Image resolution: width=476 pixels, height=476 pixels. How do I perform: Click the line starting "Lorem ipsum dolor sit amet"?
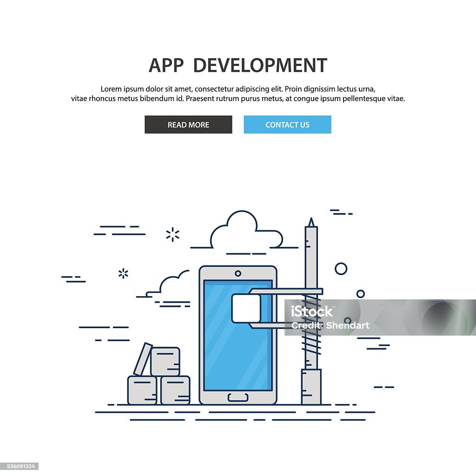238,89
